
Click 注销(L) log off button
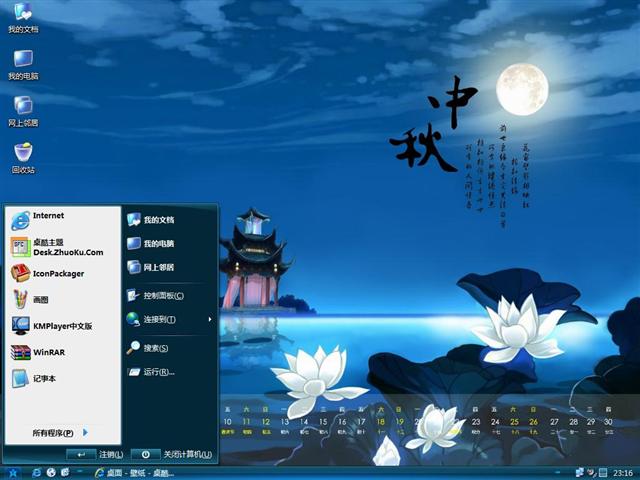[95, 454]
